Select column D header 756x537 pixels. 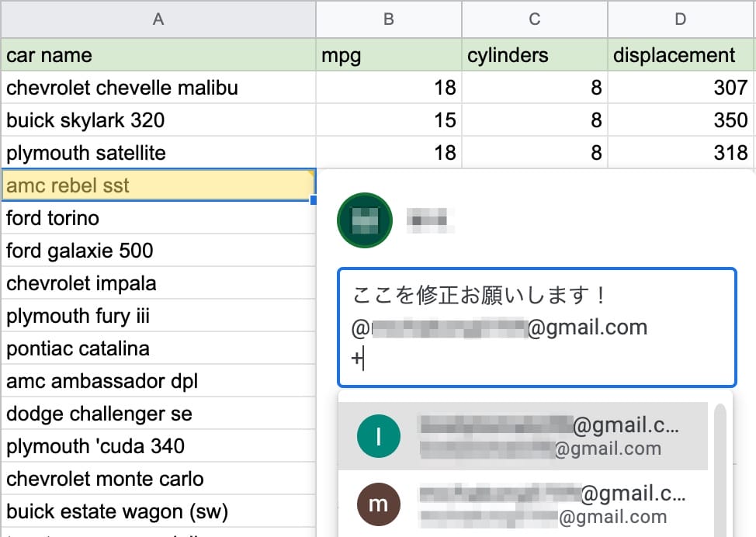pyautogui.click(x=680, y=19)
